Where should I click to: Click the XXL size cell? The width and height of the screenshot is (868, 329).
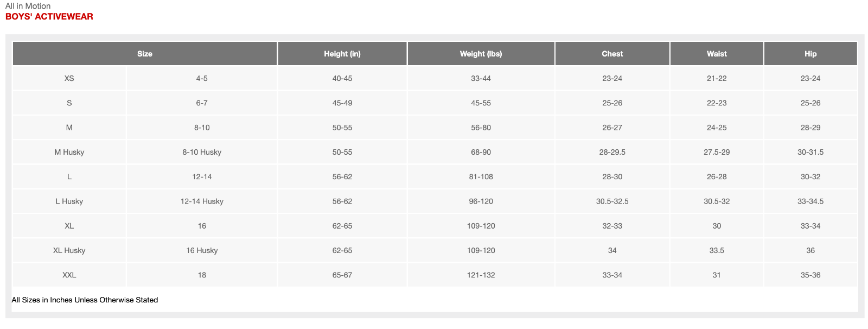[x=69, y=275]
